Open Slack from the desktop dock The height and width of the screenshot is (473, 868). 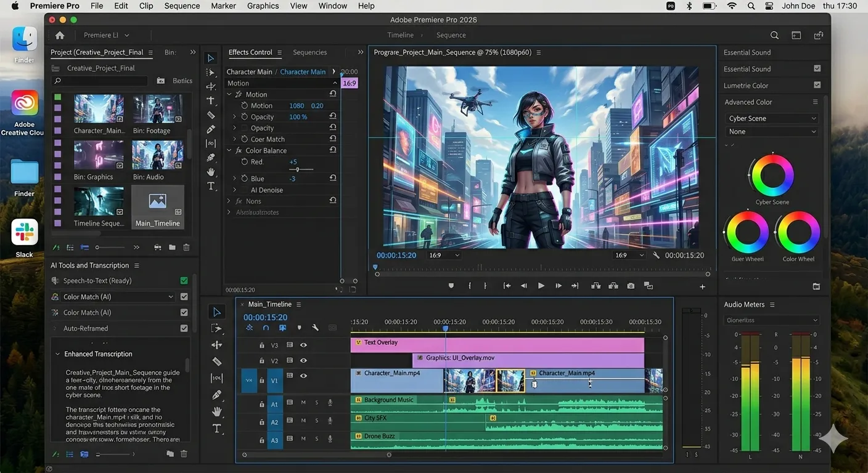pyautogui.click(x=25, y=232)
